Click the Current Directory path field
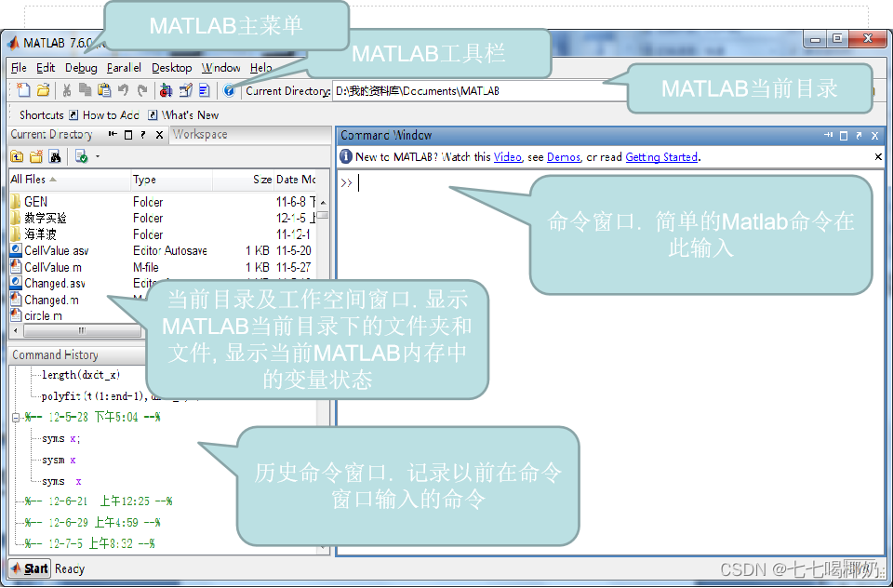 pyautogui.click(x=465, y=91)
